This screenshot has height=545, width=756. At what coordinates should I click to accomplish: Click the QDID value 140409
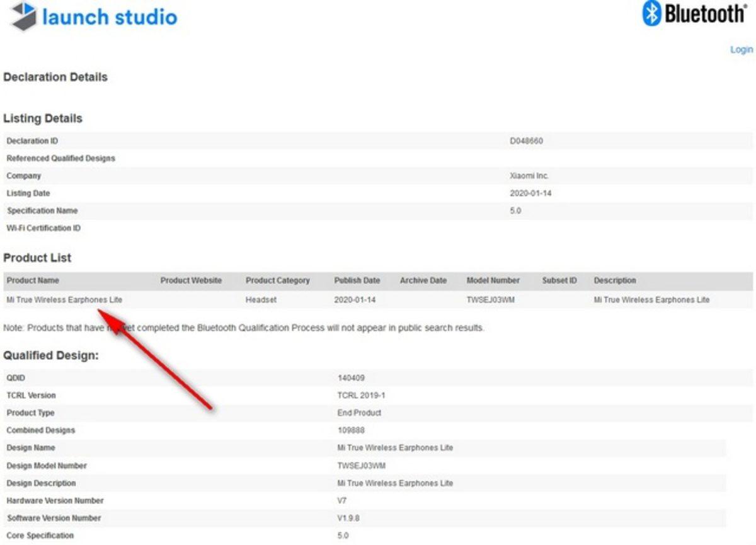(x=351, y=378)
